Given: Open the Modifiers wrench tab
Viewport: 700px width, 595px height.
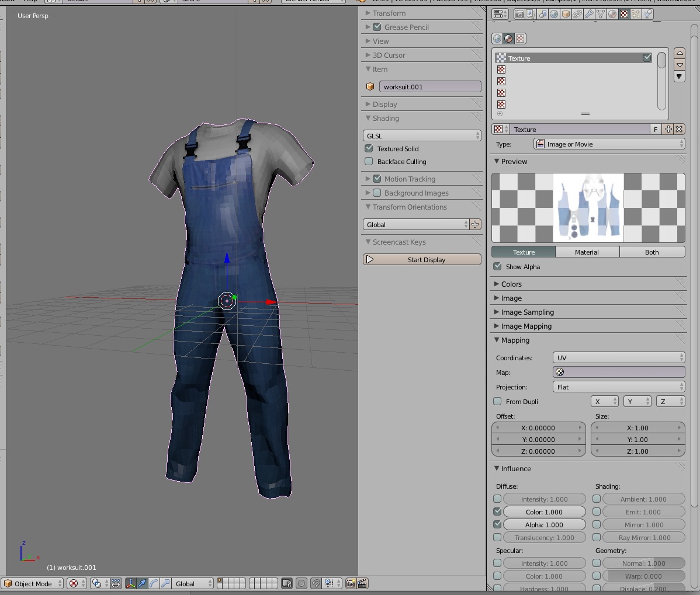Looking at the screenshot, I should pyautogui.click(x=589, y=14).
